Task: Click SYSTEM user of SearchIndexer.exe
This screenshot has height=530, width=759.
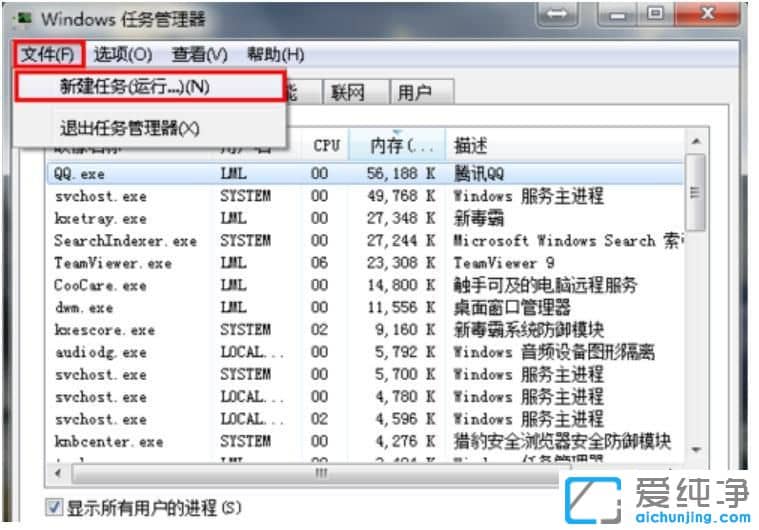Action: click(245, 241)
